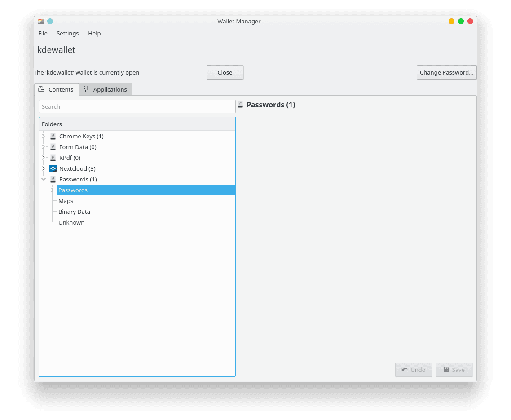Image resolution: width=511 pixels, height=420 pixels.
Task: Click the Undo button
Action: (414, 370)
